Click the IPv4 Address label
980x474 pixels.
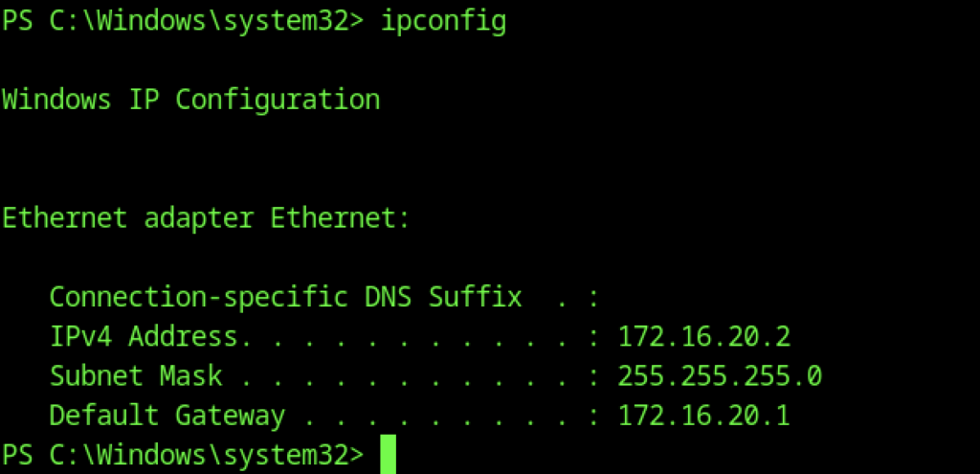[144, 336]
